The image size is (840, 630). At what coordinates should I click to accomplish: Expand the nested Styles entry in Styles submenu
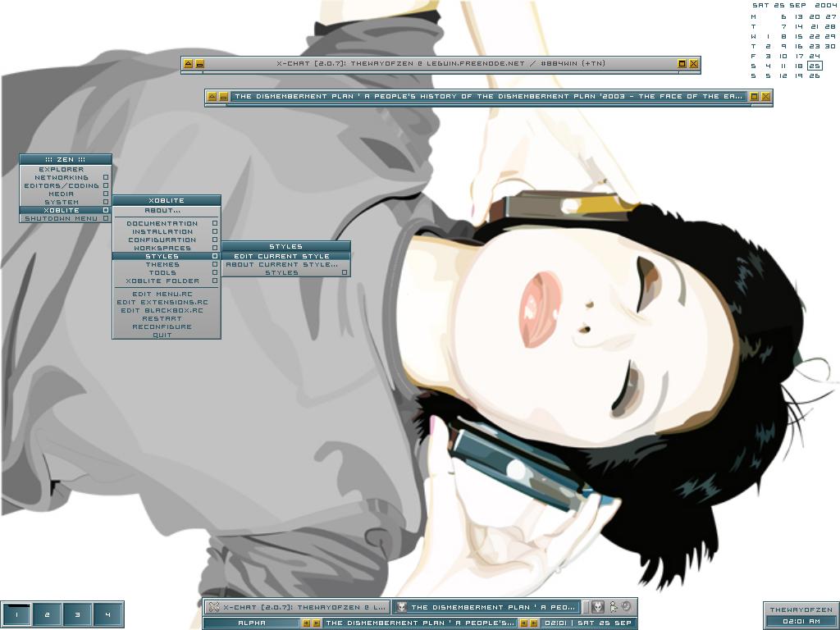[x=286, y=272]
